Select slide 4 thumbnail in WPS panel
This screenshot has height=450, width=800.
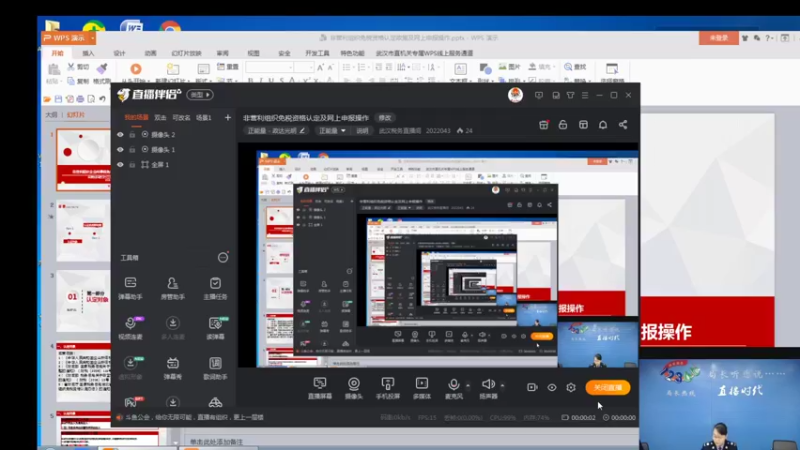(x=84, y=372)
